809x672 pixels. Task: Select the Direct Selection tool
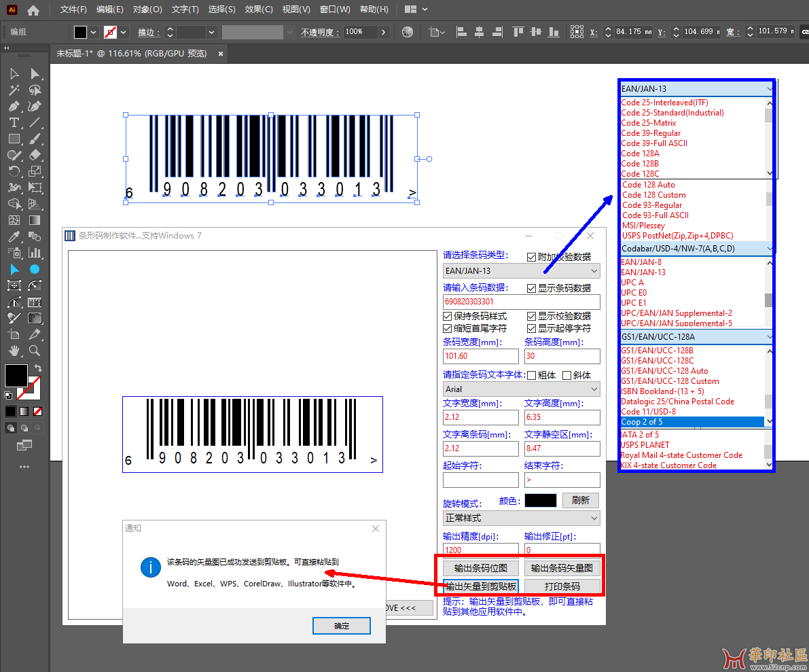[35, 74]
